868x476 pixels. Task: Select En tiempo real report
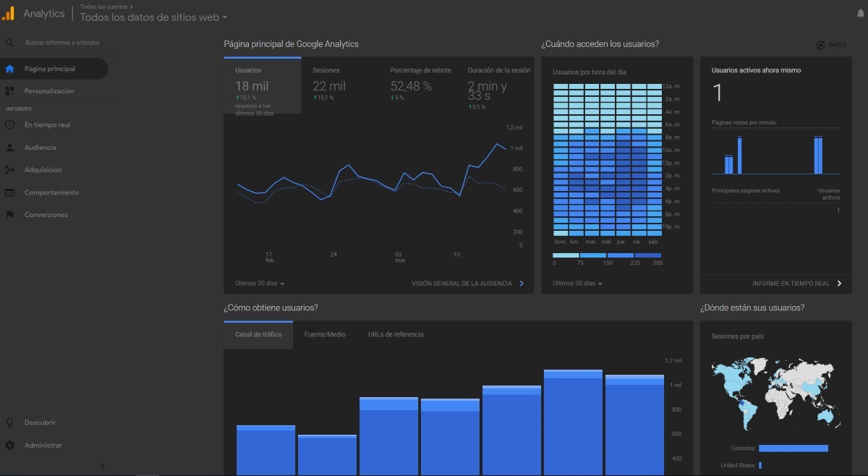pyautogui.click(x=47, y=124)
